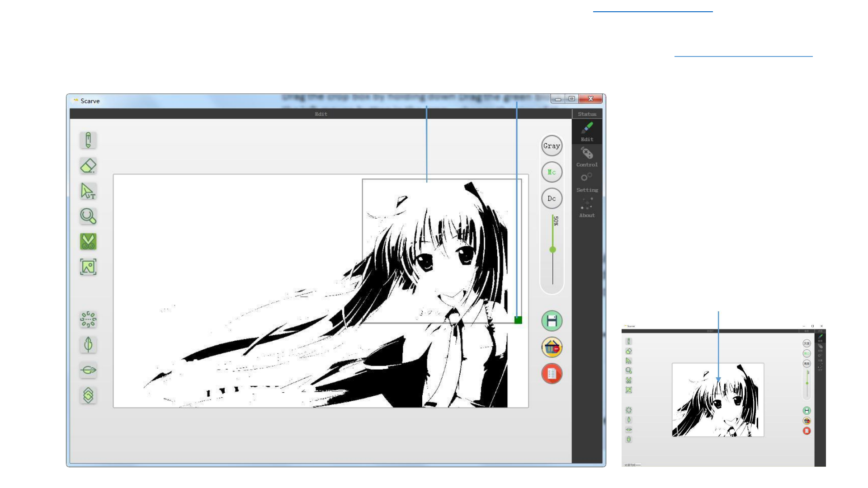The image size is (868, 488).
Task: Click the basket remove button
Action: [x=552, y=347]
